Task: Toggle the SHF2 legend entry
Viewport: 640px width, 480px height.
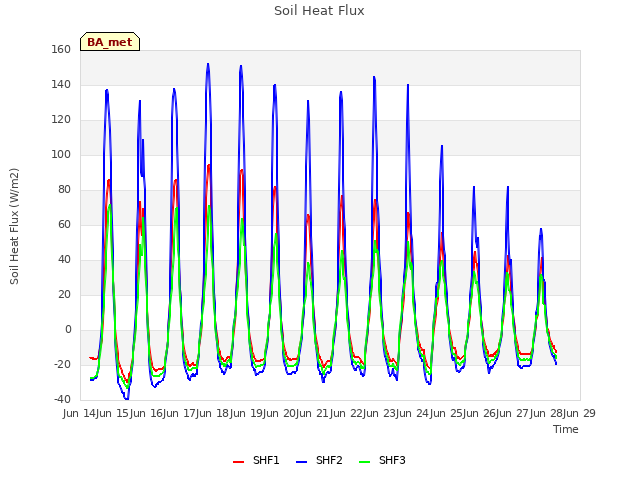Action: (319, 460)
